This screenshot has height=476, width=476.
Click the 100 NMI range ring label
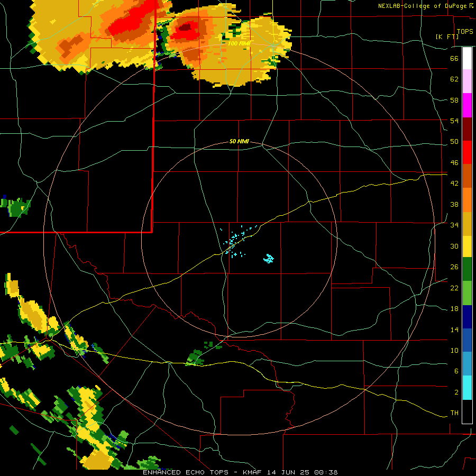click(x=239, y=43)
